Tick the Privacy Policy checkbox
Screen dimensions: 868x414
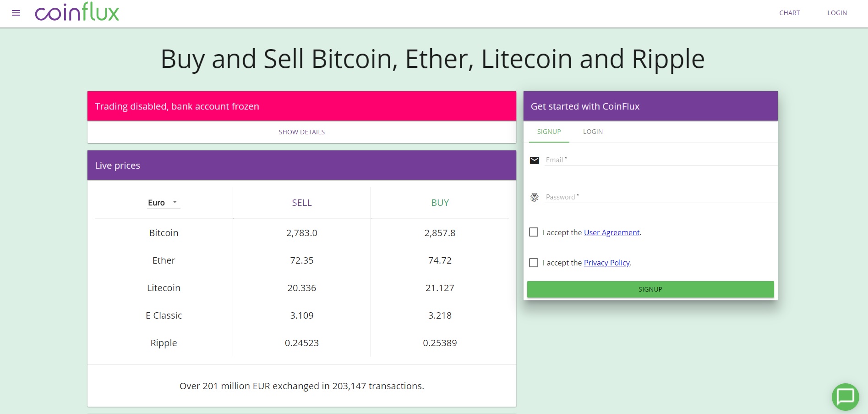click(x=534, y=263)
